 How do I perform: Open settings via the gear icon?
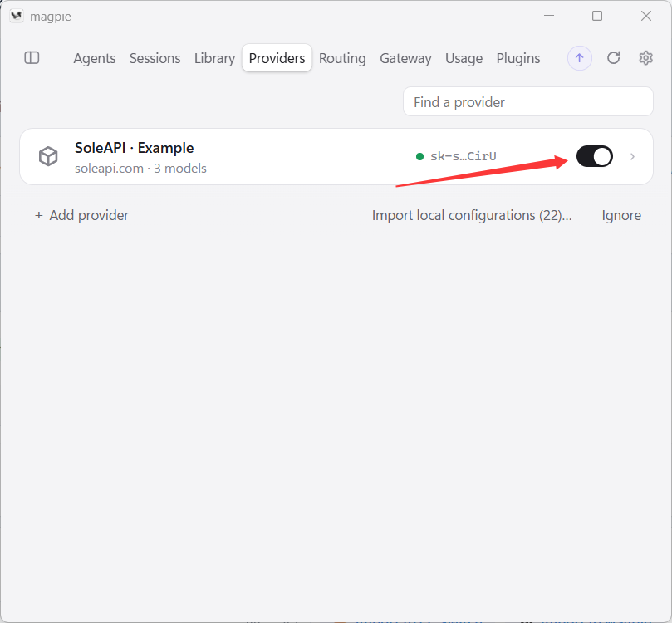(x=645, y=58)
